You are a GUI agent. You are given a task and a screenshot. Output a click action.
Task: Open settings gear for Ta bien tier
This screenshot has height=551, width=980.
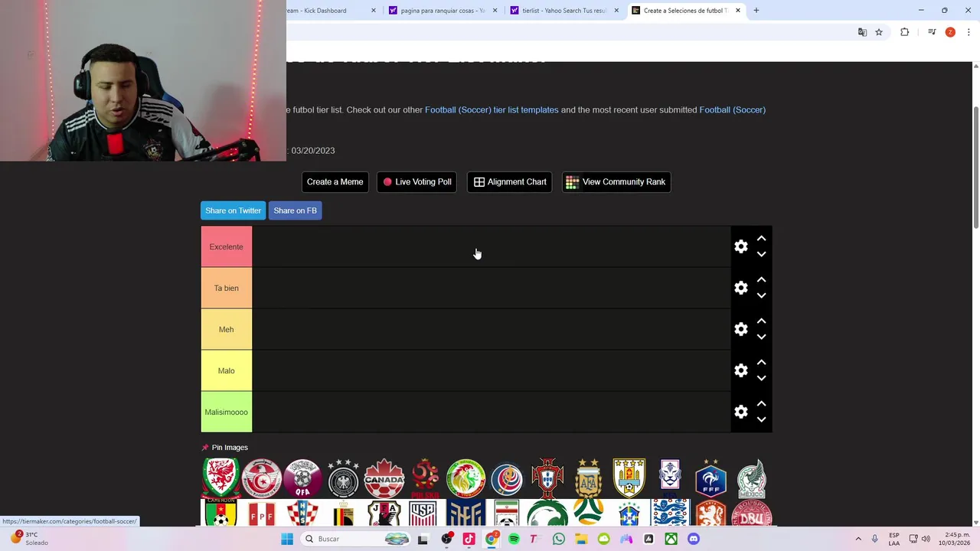point(740,288)
